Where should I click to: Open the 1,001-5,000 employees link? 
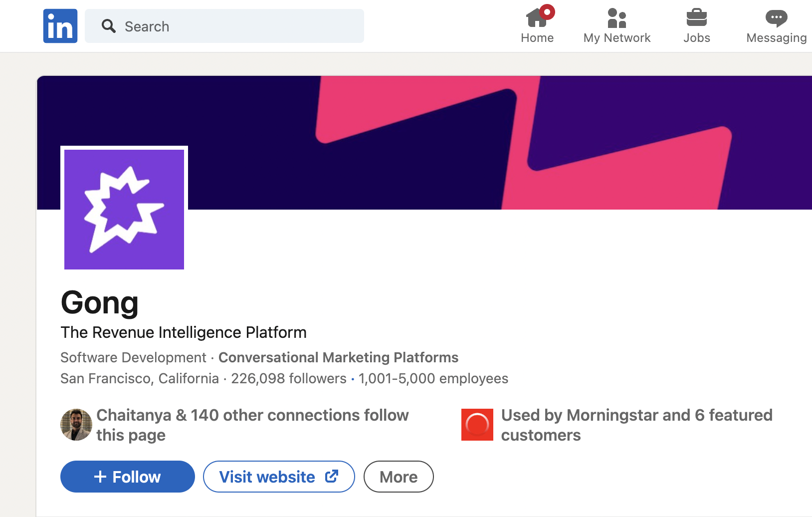pyautogui.click(x=433, y=378)
